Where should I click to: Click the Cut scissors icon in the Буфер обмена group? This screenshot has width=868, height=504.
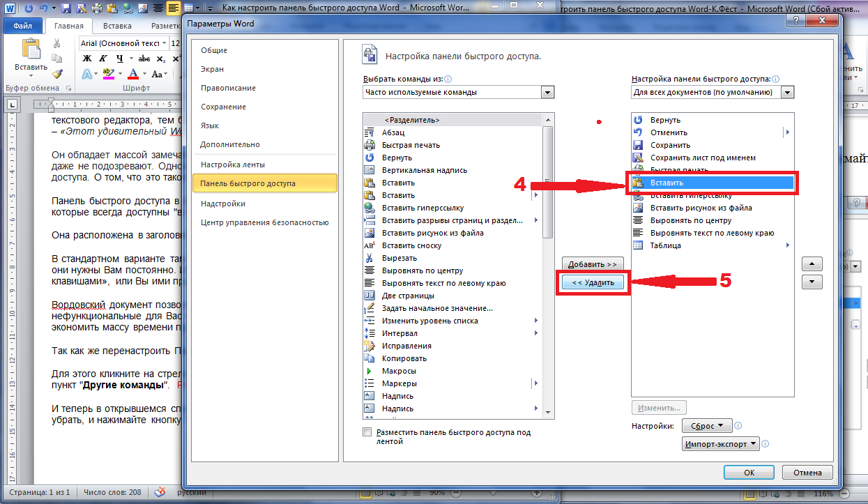(x=56, y=43)
